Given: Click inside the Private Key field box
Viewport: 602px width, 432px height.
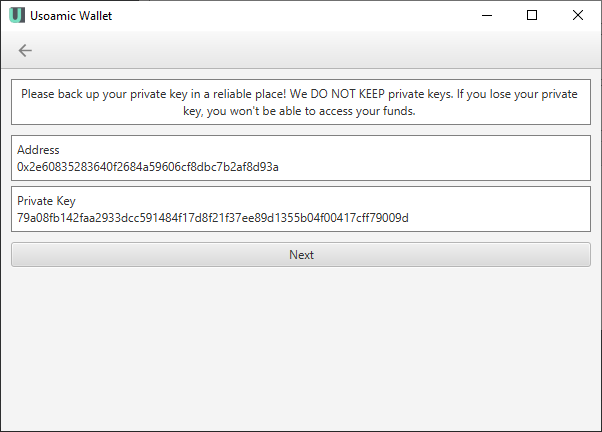Looking at the screenshot, I should [301, 209].
